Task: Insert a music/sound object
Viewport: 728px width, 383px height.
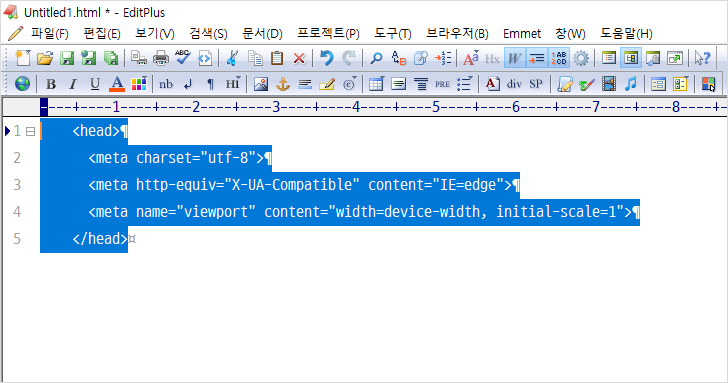Action: coord(630,84)
